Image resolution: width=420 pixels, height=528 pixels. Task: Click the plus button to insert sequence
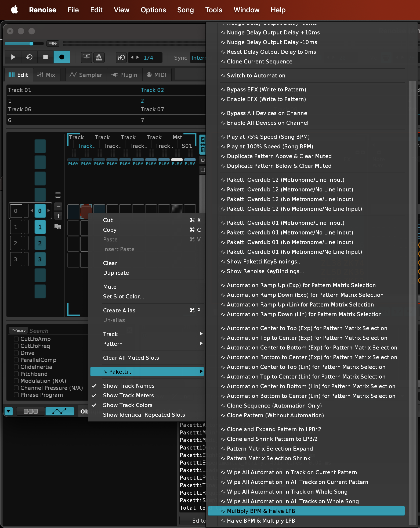58,216
